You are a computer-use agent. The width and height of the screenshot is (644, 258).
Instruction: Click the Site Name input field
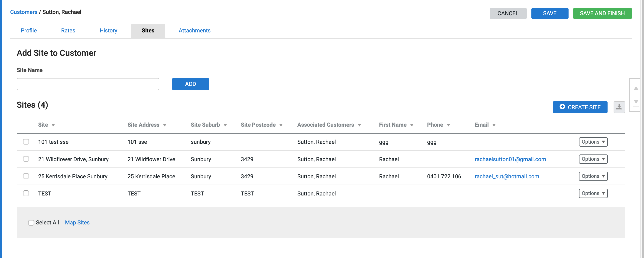[88, 84]
